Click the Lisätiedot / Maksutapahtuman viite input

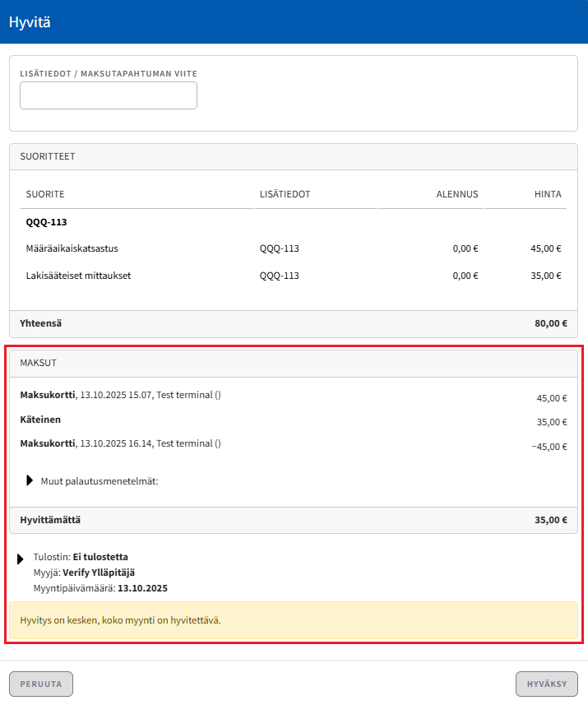click(109, 95)
